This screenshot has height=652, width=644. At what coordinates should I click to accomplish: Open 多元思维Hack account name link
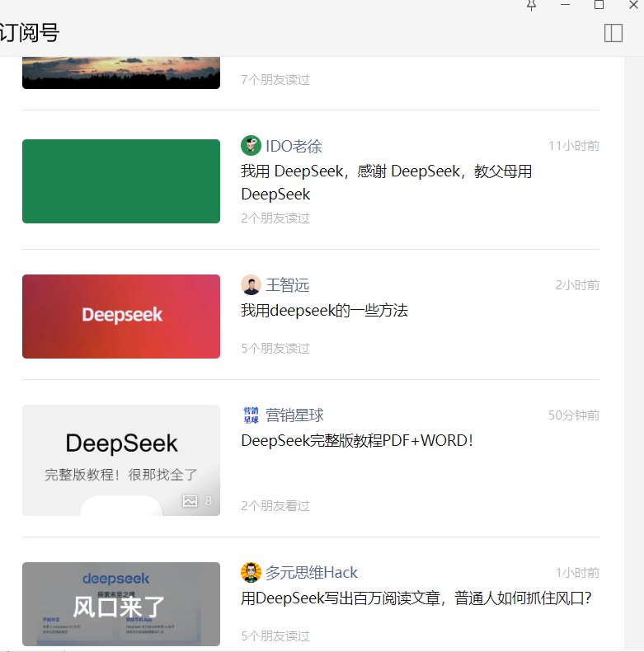click(x=312, y=573)
